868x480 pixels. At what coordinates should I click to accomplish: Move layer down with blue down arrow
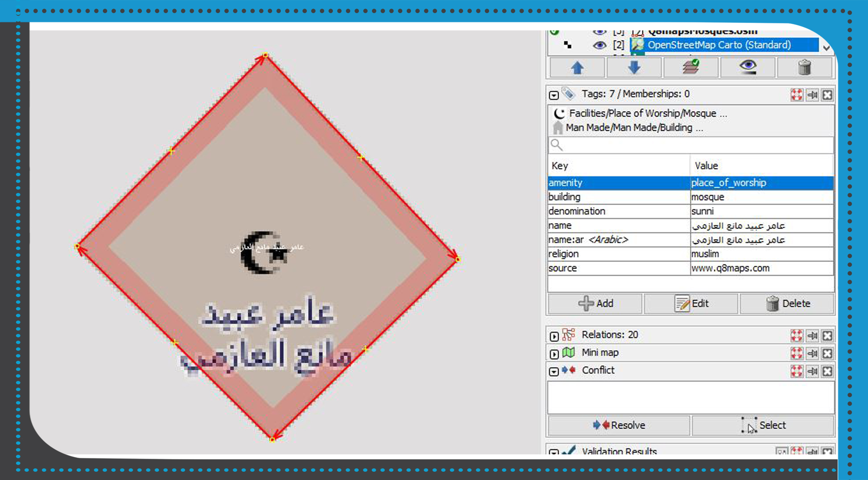pos(634,68)
